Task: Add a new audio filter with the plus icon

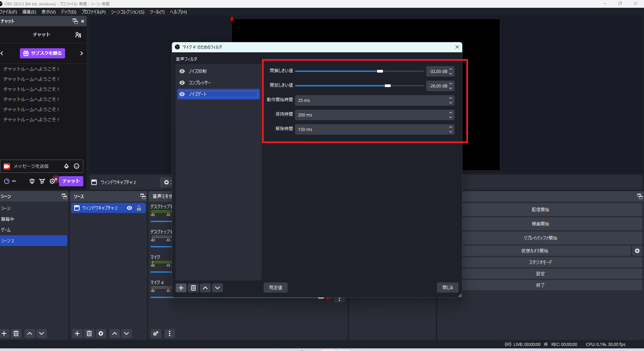Action: [181, 288]
